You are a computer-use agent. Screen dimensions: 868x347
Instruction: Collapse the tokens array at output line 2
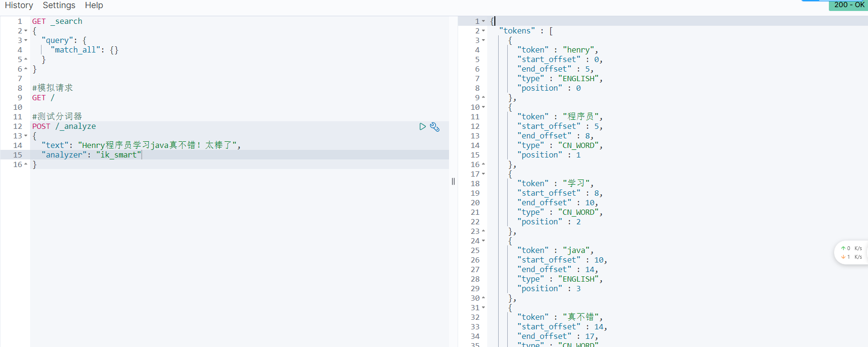tap(483, 31)
